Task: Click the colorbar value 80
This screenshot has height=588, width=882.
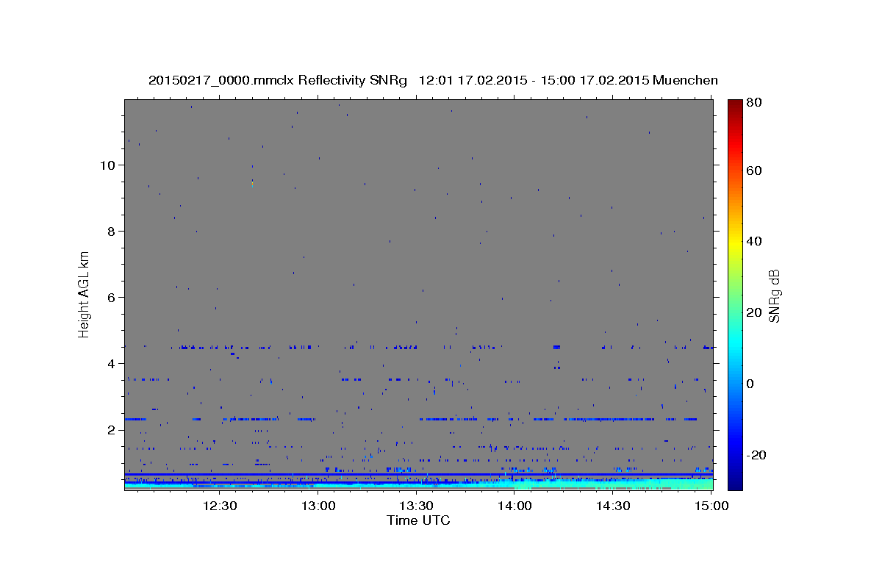Action: pyautogui.click(x=753, y=103)
